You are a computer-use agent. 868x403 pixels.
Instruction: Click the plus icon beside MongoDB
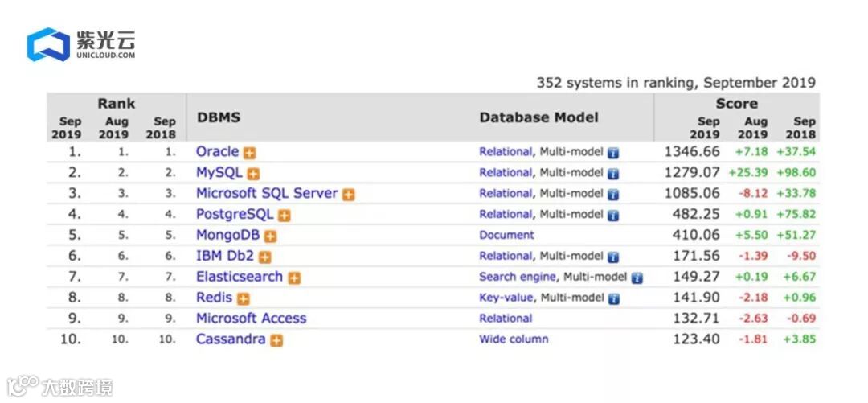coord(271,236)
